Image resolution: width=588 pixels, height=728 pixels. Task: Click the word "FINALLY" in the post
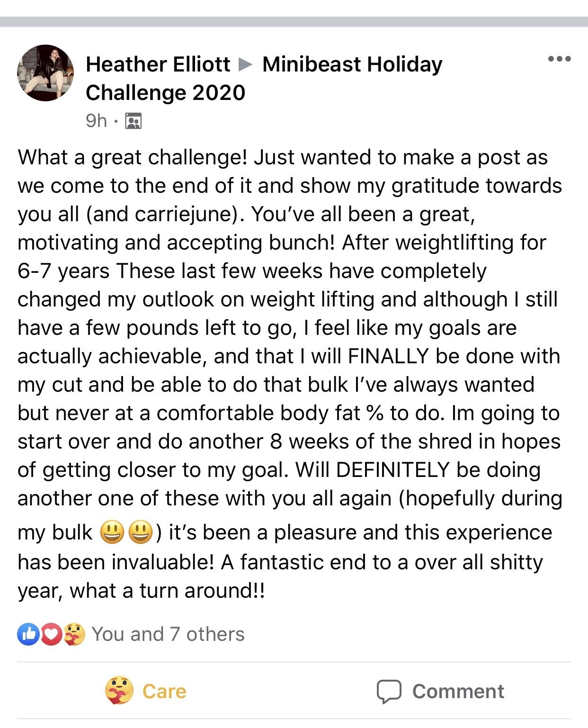(388, 357)
